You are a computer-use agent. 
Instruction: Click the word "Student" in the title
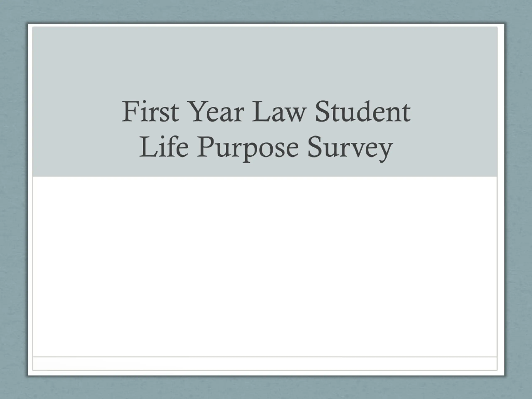click(362, 111)
